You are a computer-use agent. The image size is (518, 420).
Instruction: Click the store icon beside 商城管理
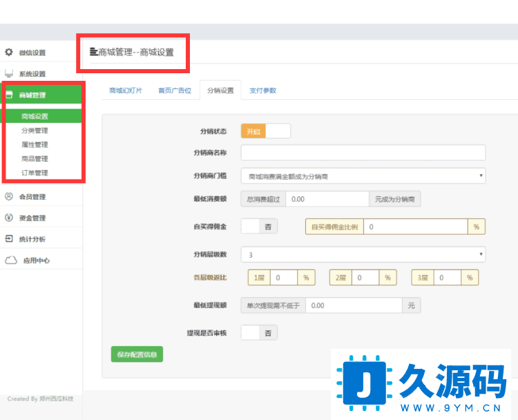(x=9, y=95)
